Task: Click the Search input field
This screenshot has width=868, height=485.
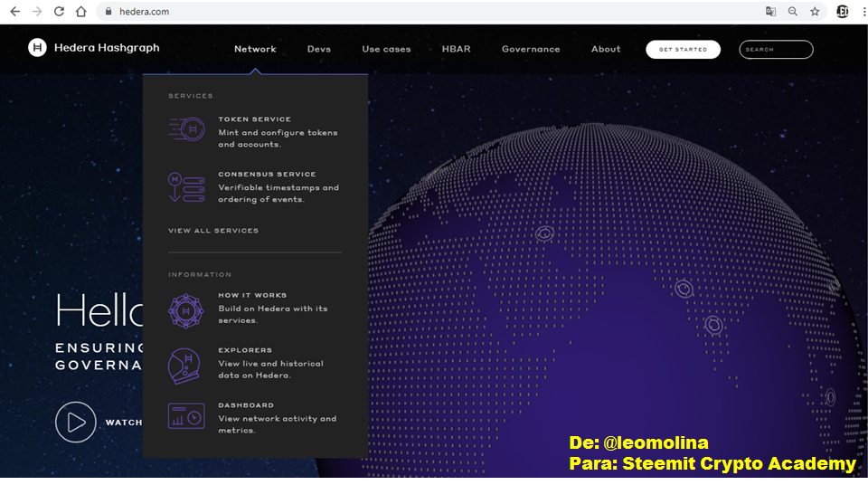Action: coord(776,50)
